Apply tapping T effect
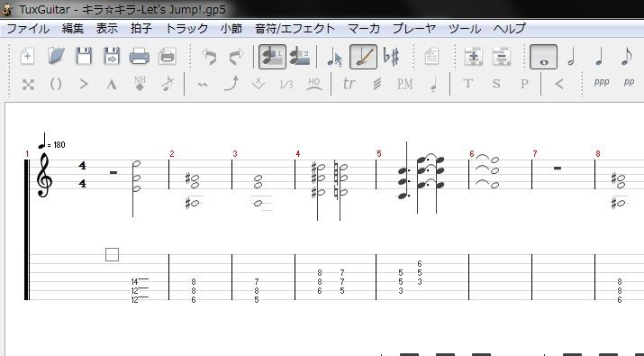 pos(467,84)
